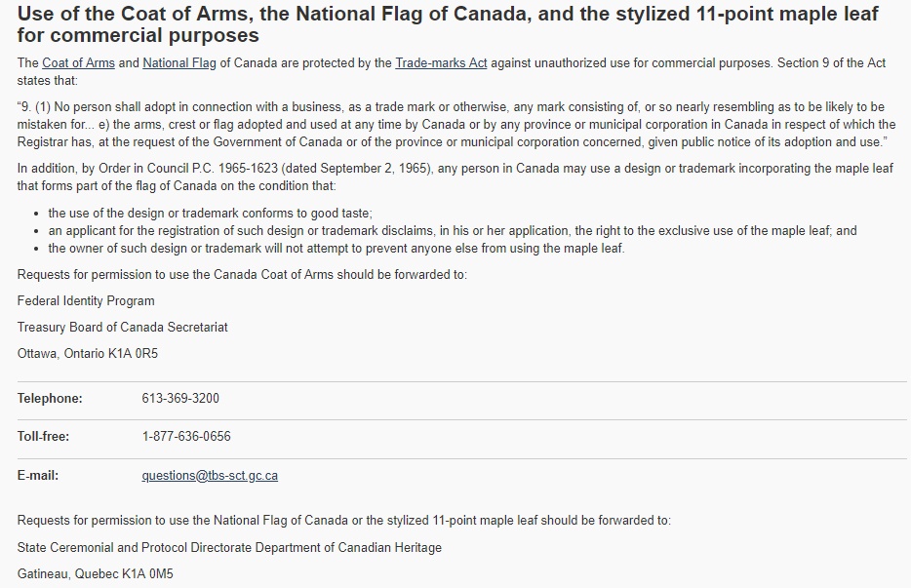Click the Telephone label in contact table
This screenshot has height=588, width=911.
50,398
